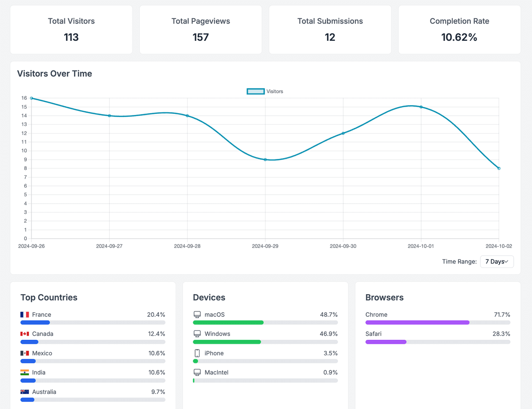This screenshot has width=532, height=409.
Task: Click the Completion Rate stat card
Action: click(459, 29)
